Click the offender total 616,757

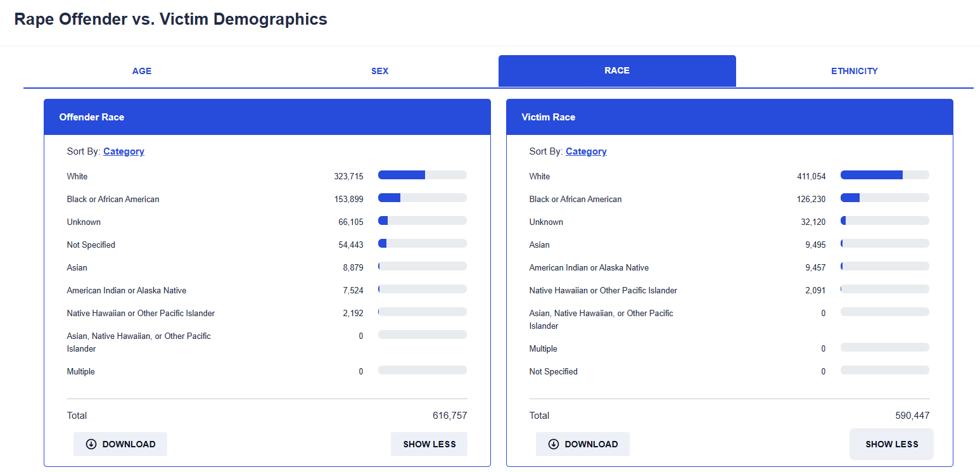click(x=450, y=416)
